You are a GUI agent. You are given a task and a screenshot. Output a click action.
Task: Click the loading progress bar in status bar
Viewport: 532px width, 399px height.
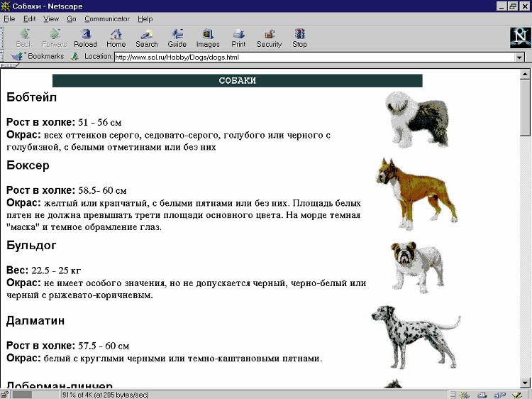pyautogui.click(x=35, y=395)
